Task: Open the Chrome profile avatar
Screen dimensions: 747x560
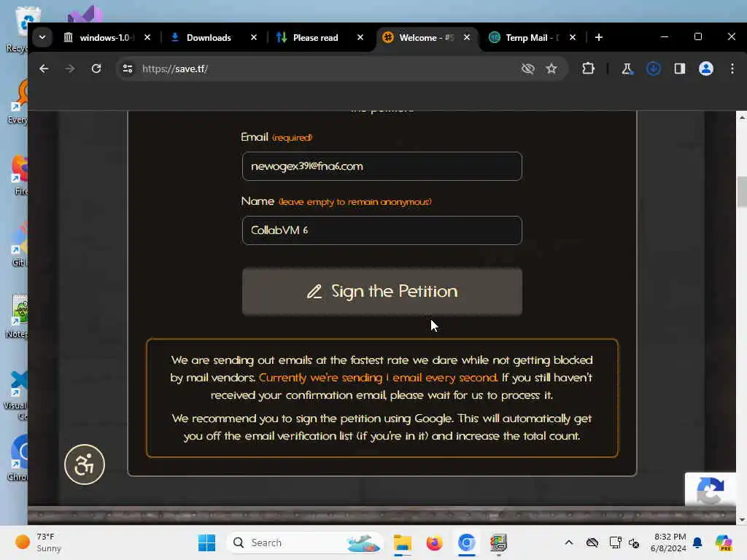Action: tap(706, 69)
